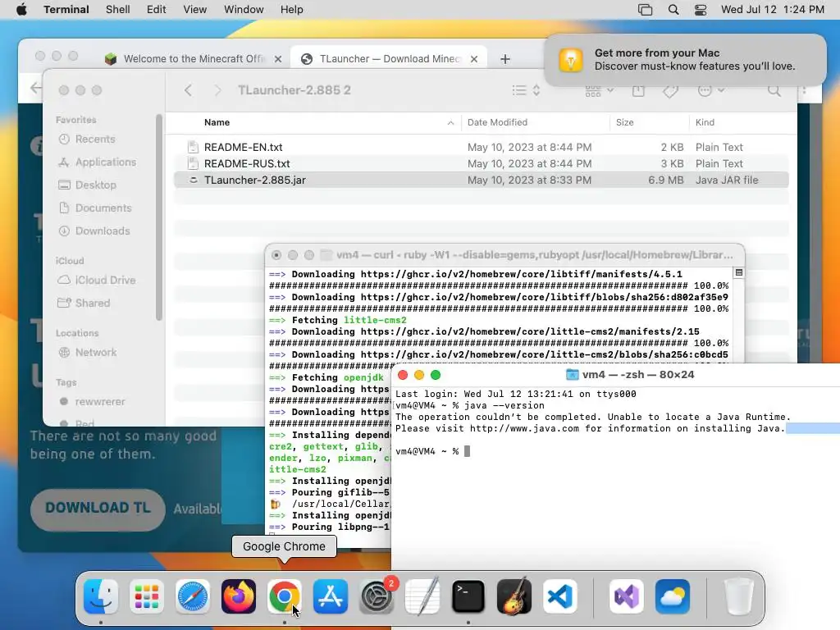
Task: Open the Get more from your Mac notification
Action: 685,60
